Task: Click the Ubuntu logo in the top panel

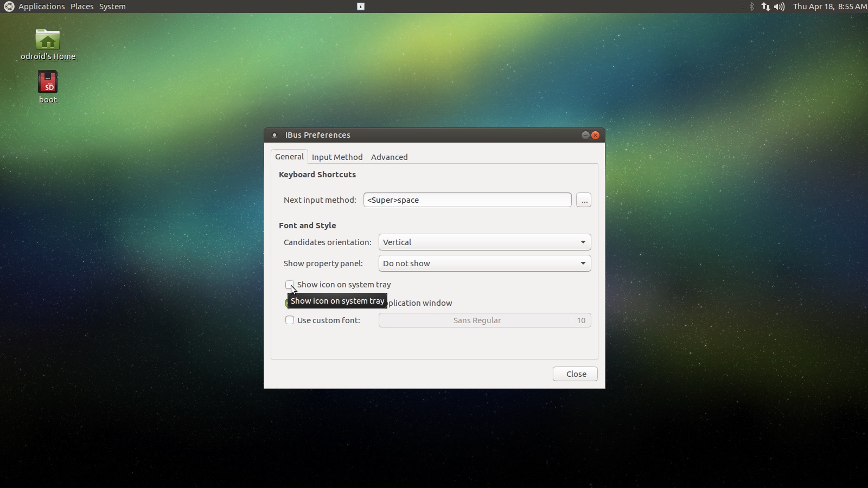Action: (8, 7)
